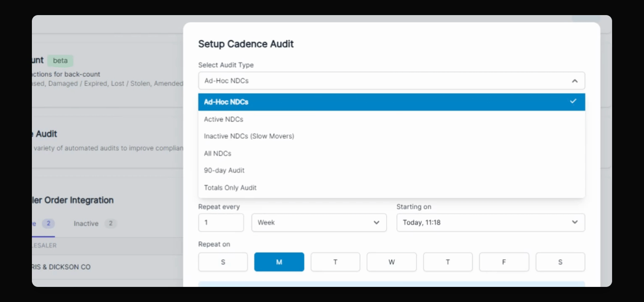
Task: Pick Inactive NDCs (Slow Movers) option
Action: click(391, 136)
